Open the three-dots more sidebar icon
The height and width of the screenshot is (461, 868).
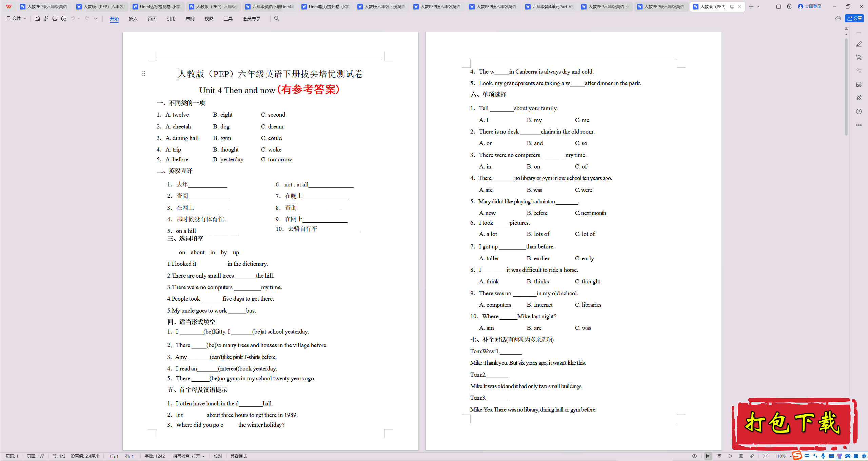coord(859,125)
